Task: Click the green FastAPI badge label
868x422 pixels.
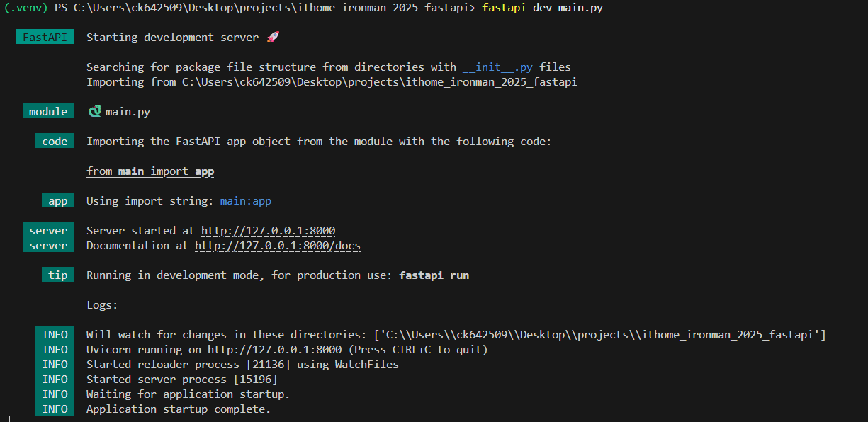Action: (x=45, y=38)
